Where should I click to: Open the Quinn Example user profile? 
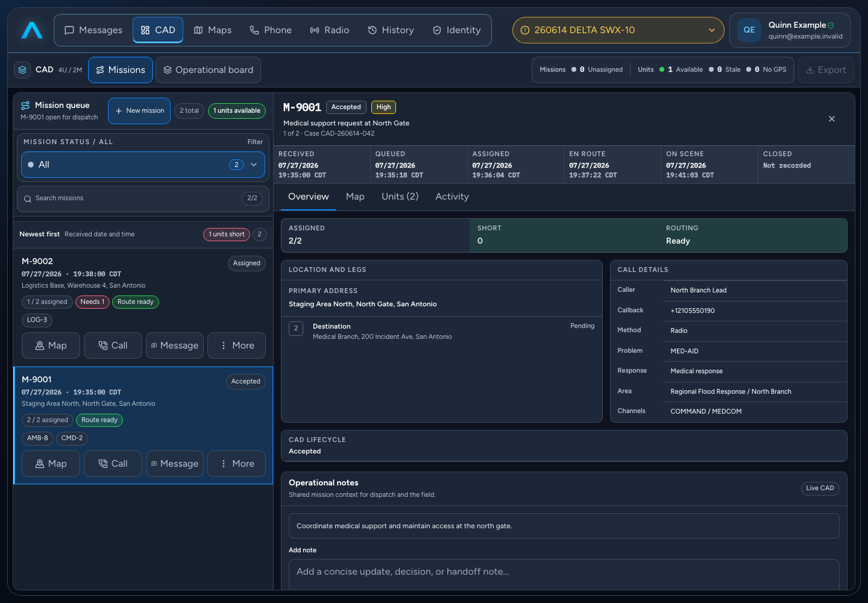[790, 30]
